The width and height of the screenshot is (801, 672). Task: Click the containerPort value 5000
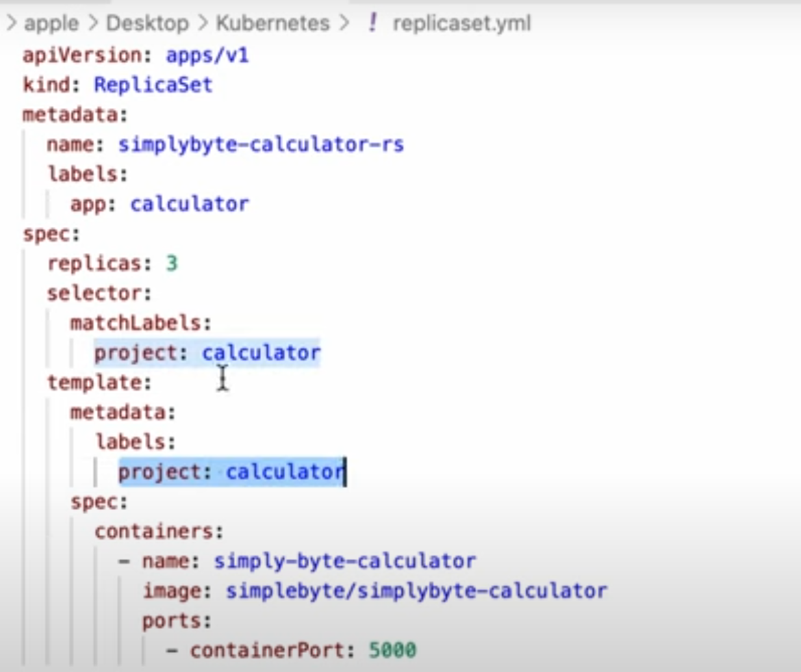click(392, 650)
